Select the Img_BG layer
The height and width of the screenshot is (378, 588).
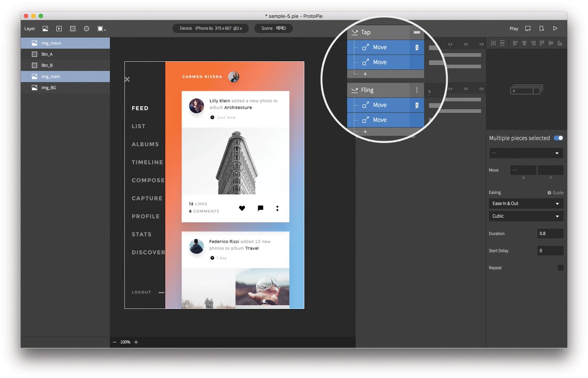pos(65,88)
